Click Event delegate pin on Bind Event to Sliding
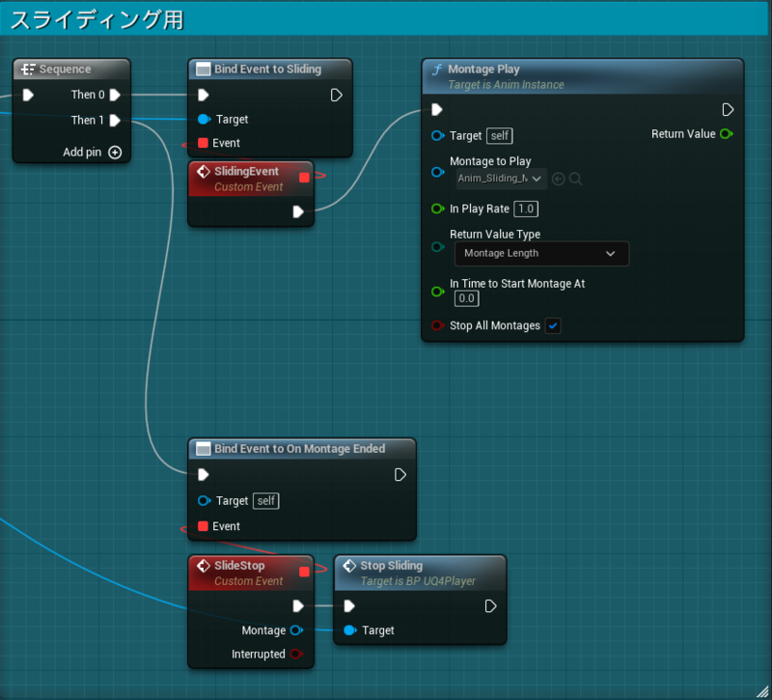 tap(203, 143)
